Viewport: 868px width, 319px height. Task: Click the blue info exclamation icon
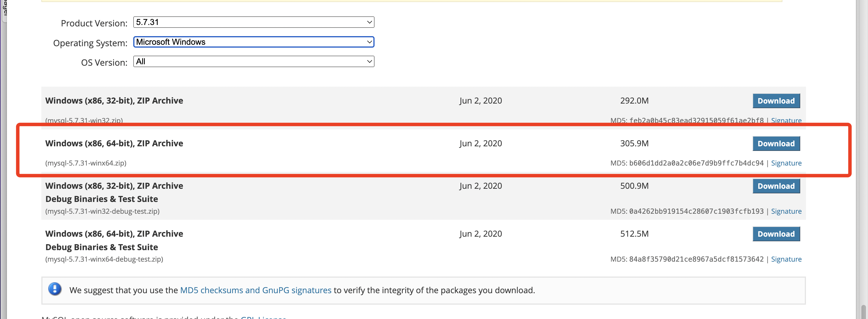(55, 289)
